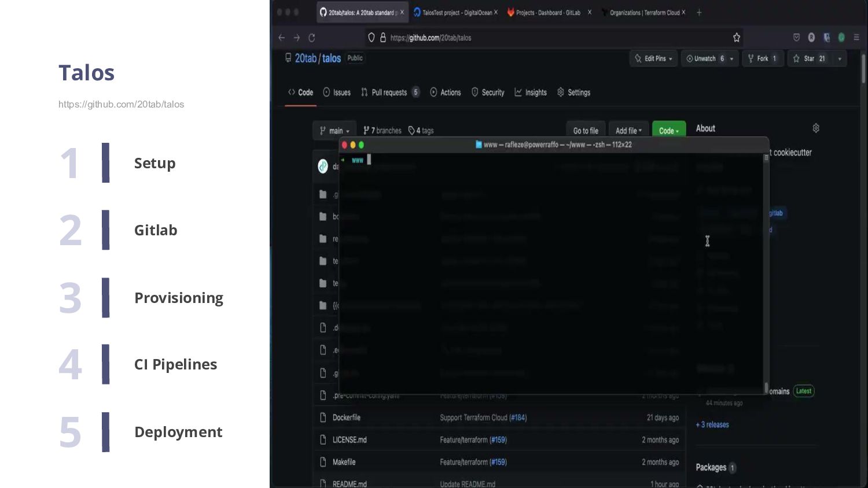
Task: Click the Makefile file icon
Action: [x=323, y=462]
